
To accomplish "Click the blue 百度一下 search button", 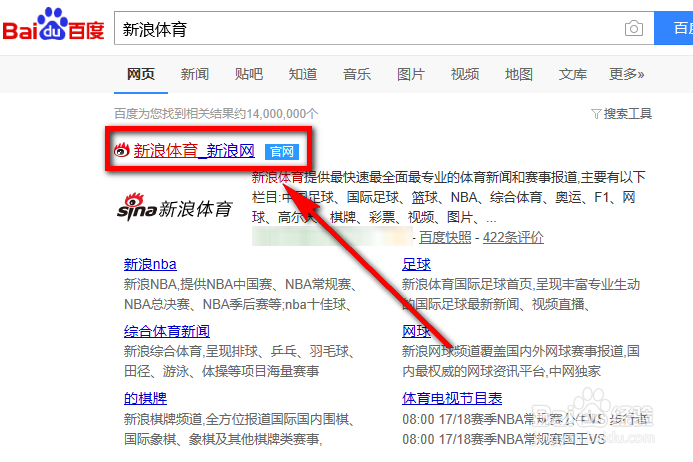I will point(674,28).
